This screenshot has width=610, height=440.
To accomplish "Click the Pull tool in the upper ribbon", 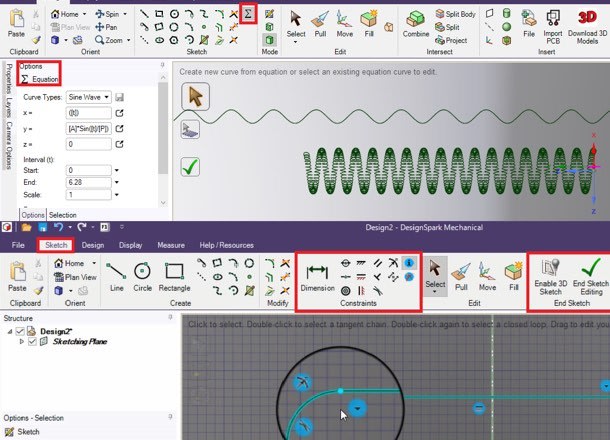I will click(320, 24).
